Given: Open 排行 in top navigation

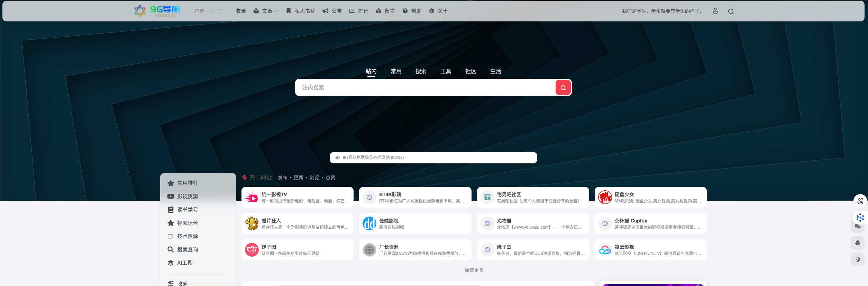Looking at the screenshot, I should pos(359,11).
